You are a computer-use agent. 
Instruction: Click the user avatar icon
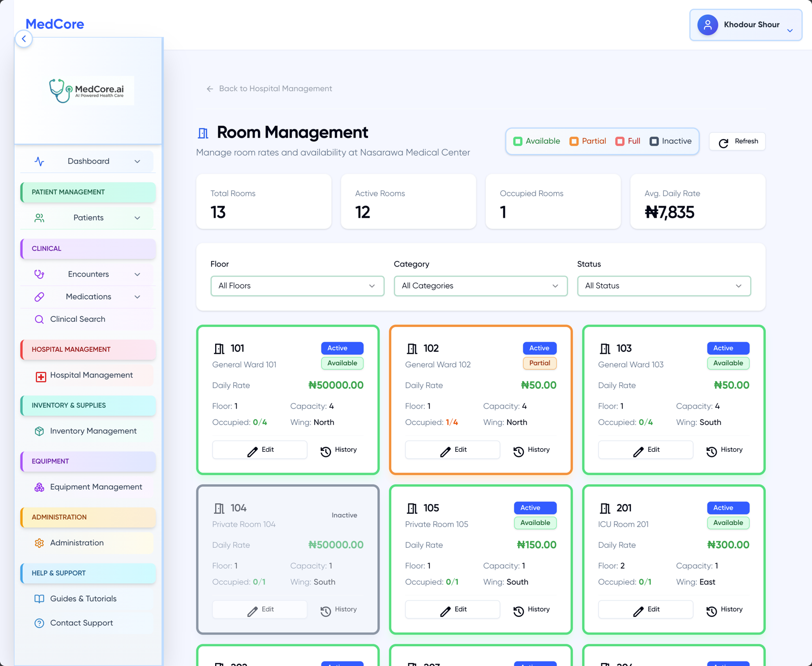click(707, 25)
